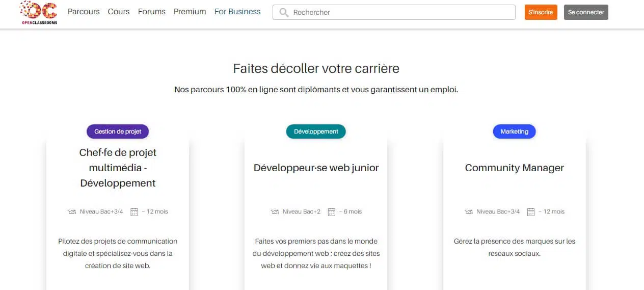The height and width of the screenshot is (290, 644).
Task: Open the For Business link
Action: click(237, 12)
